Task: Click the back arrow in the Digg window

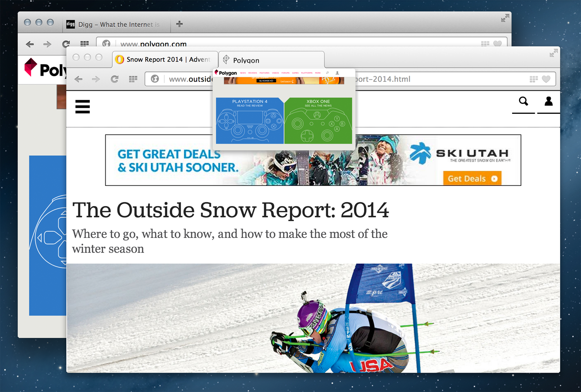Action: (30, 44)
